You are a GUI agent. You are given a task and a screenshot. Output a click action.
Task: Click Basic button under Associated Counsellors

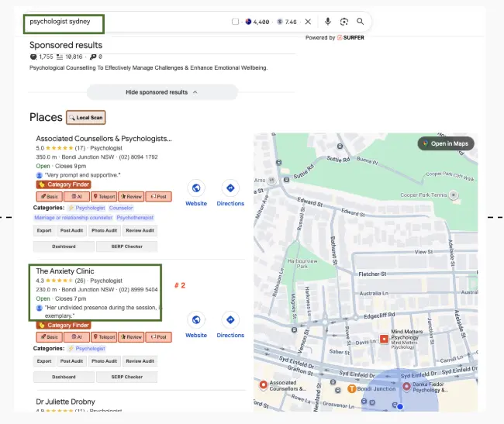tap(49, 197)
